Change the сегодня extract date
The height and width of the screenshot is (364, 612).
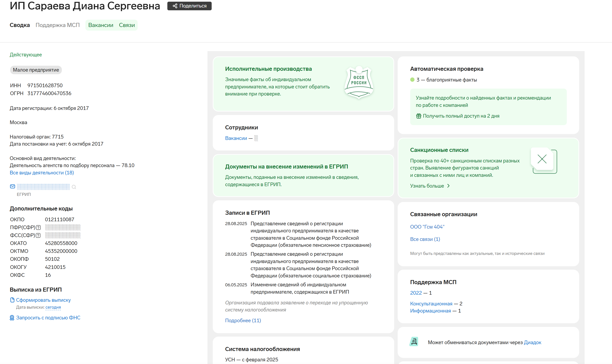pyautogui.click(x=53, y=307)
